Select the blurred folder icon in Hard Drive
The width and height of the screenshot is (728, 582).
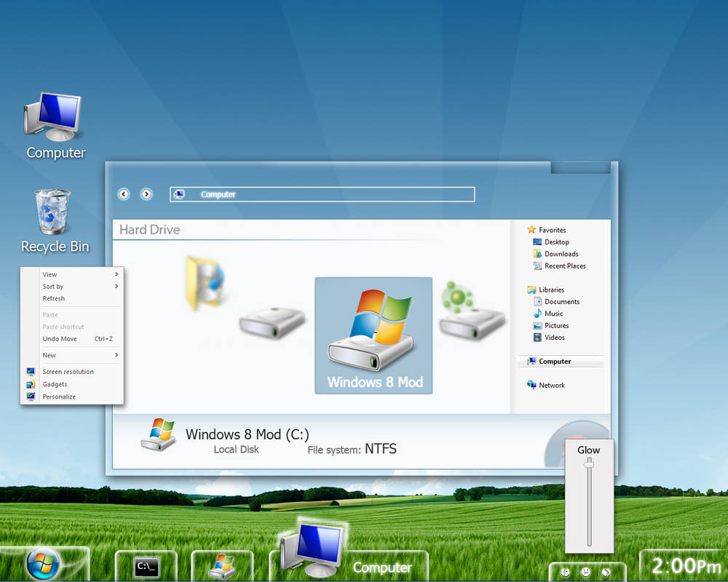click(205, 283)
